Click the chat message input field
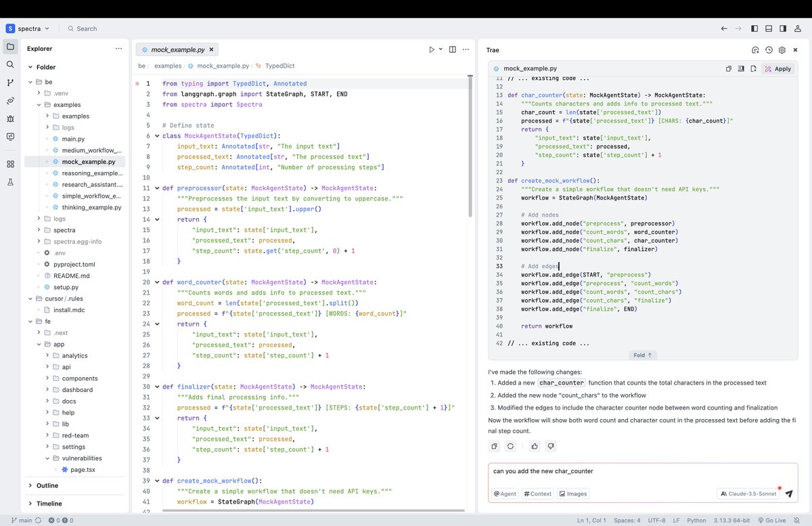Viewport: 812px width, 526px height. tap(643, 473)
